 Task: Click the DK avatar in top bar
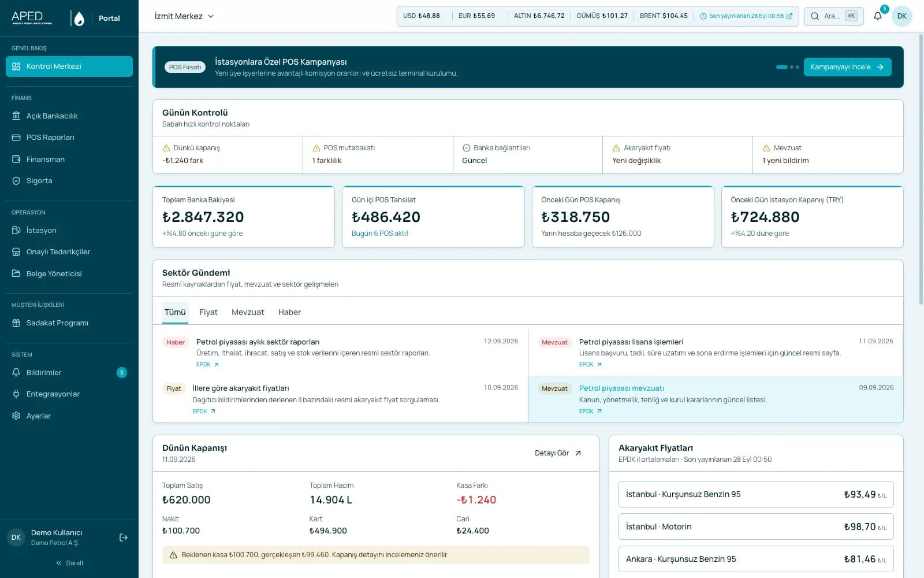902,16
